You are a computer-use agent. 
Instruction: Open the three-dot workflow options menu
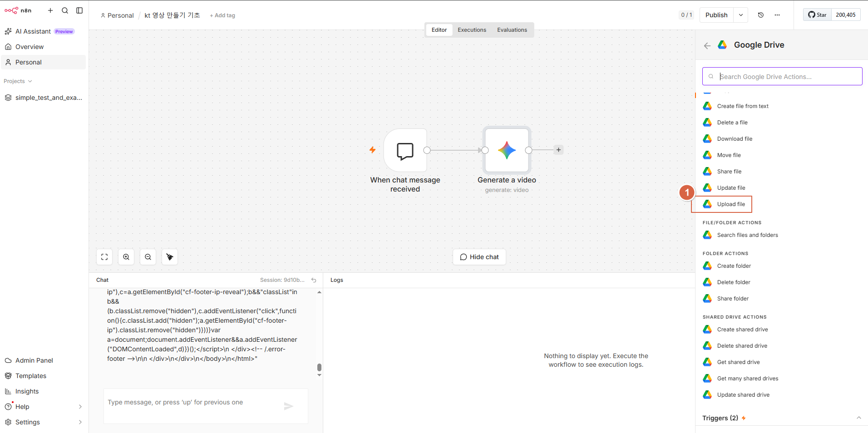click(777, 15)
